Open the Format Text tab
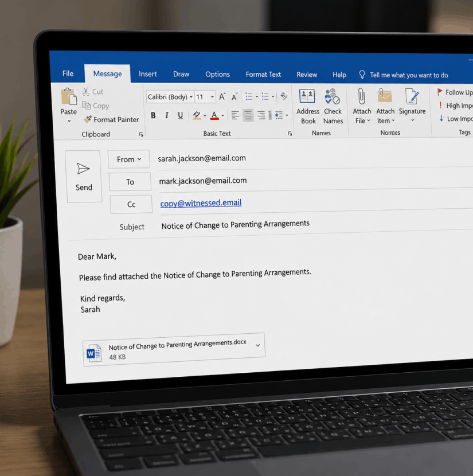 (x=263, y=75)
